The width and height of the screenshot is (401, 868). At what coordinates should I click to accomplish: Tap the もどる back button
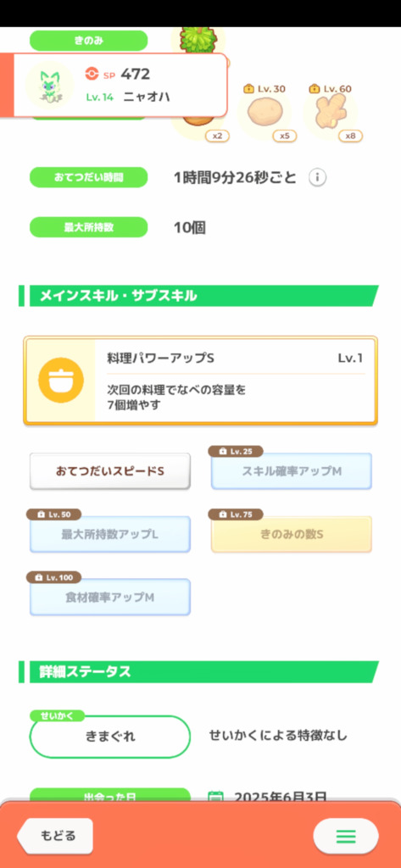coord(55,836)
